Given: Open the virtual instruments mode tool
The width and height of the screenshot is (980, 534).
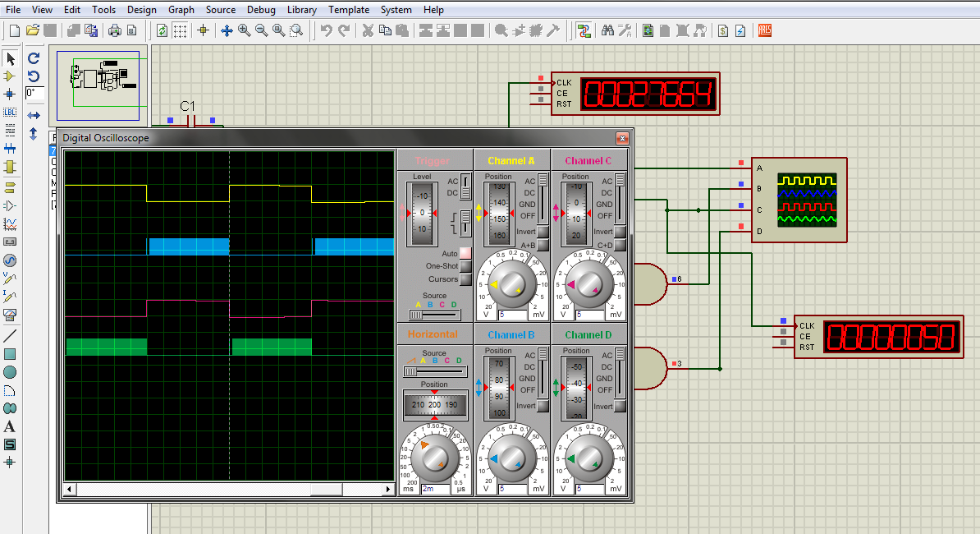Looking at the screenshot, I should (x=10, y=315).
